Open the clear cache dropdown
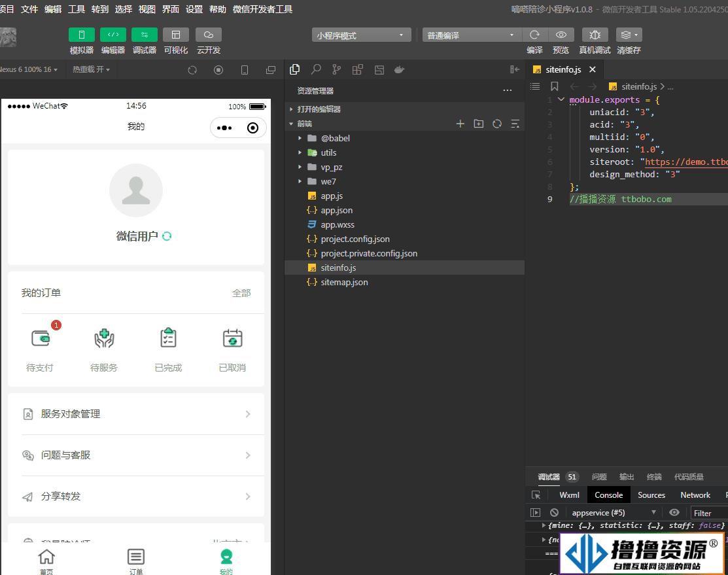Image resolution: width=728 pixels, height=575 pixels. (629, 35)
